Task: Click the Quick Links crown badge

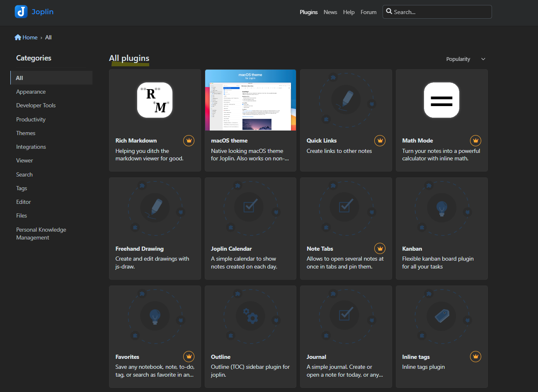Action: pyautogui.click(x=380, y=140)
